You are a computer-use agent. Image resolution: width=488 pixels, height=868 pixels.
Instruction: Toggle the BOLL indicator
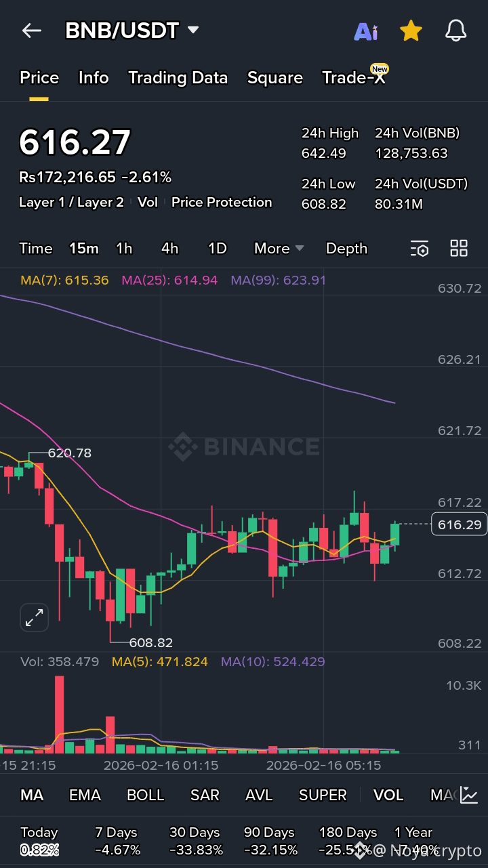tap(146, 795)
